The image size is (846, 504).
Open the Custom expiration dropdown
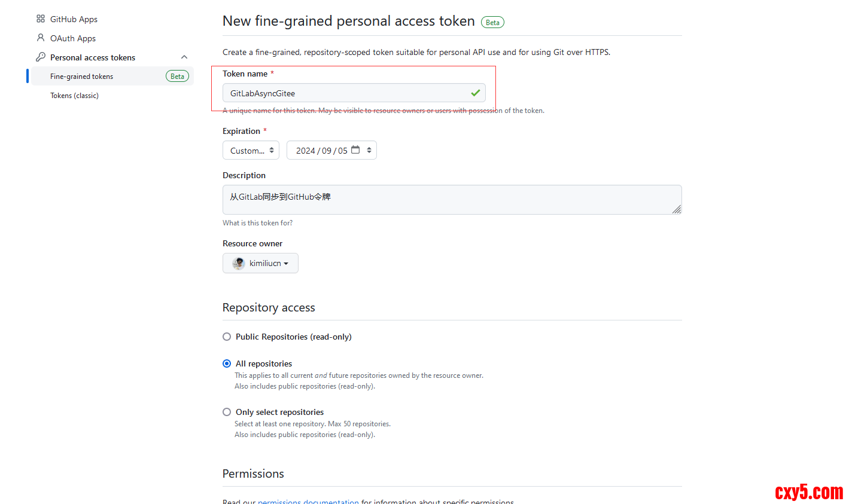click(x=251, y=151)
